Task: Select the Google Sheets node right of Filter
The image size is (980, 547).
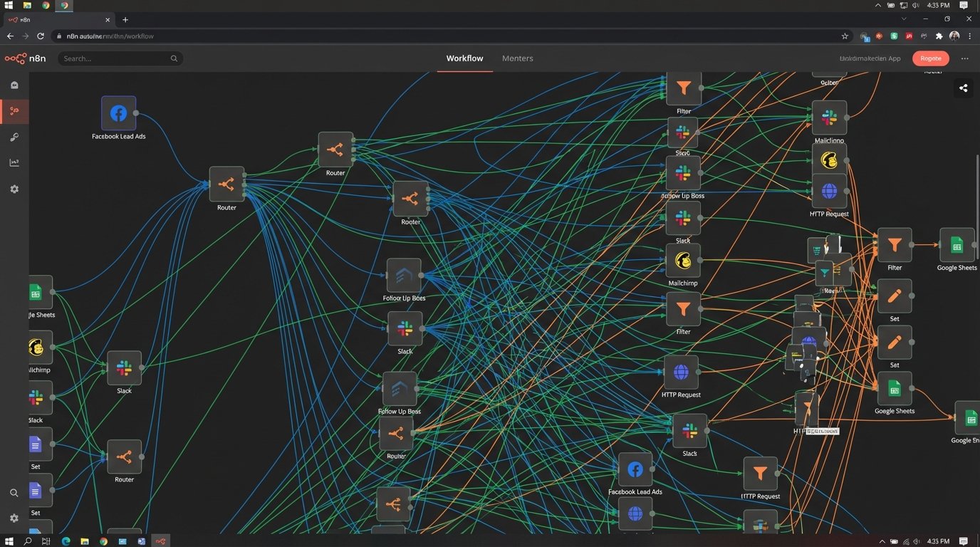Action: (956, 246)
